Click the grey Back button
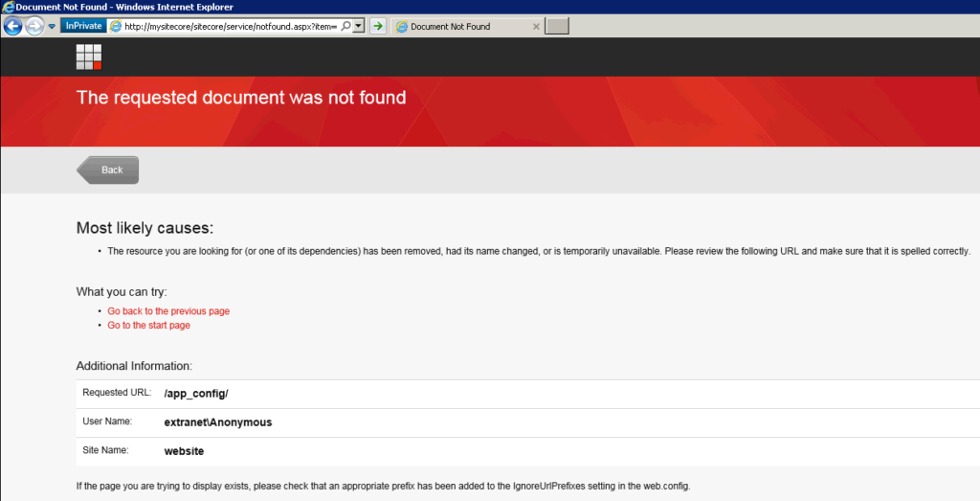Screen dimensions: 980x501 tap(107, 171)
